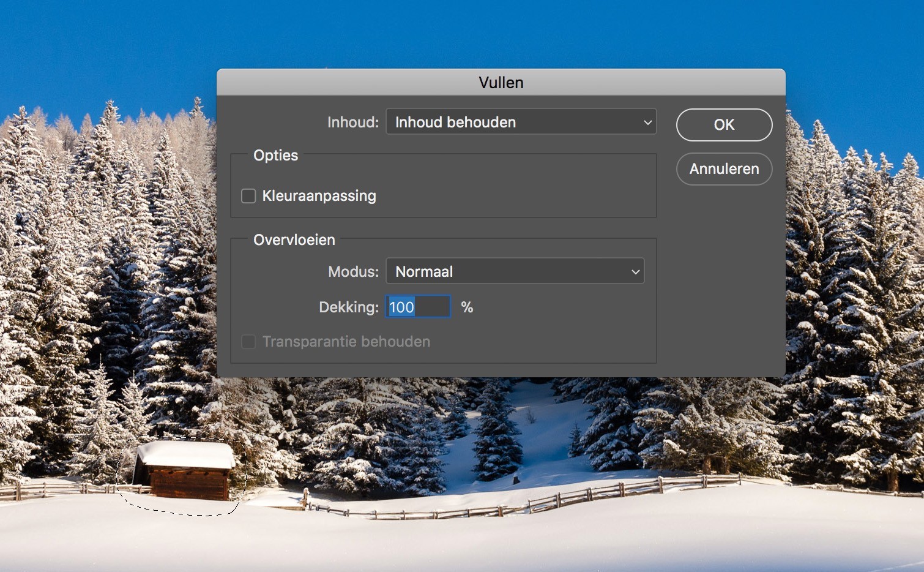Click the Kleuraanpassing label
Screen dimensions: 924x572
[319, 195]
